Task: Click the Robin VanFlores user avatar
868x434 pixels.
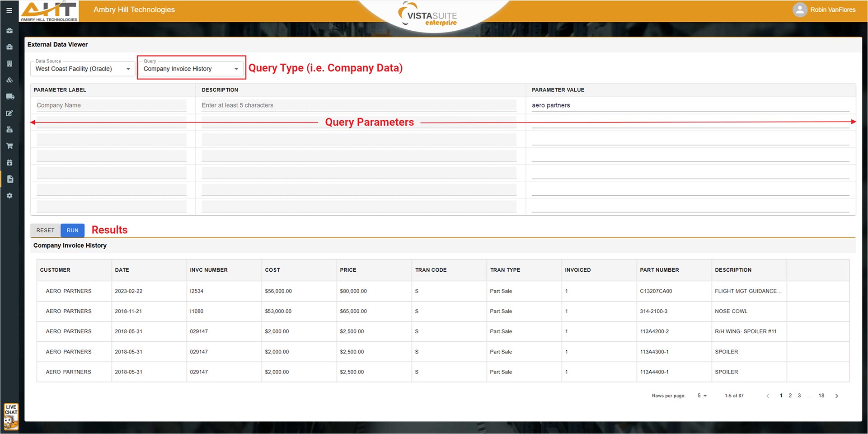Action: (x=799, y=10)
